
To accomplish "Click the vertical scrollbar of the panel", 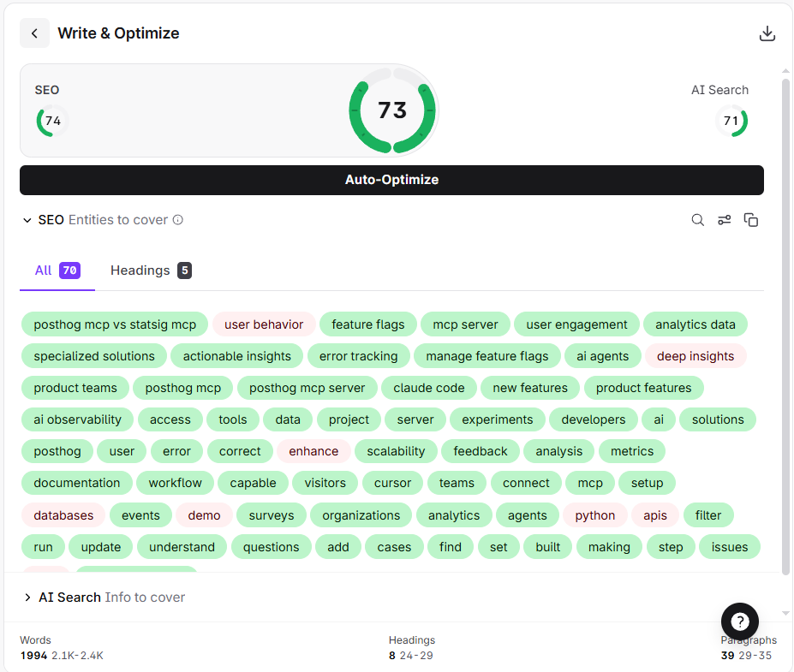I will tap(785, 326).
